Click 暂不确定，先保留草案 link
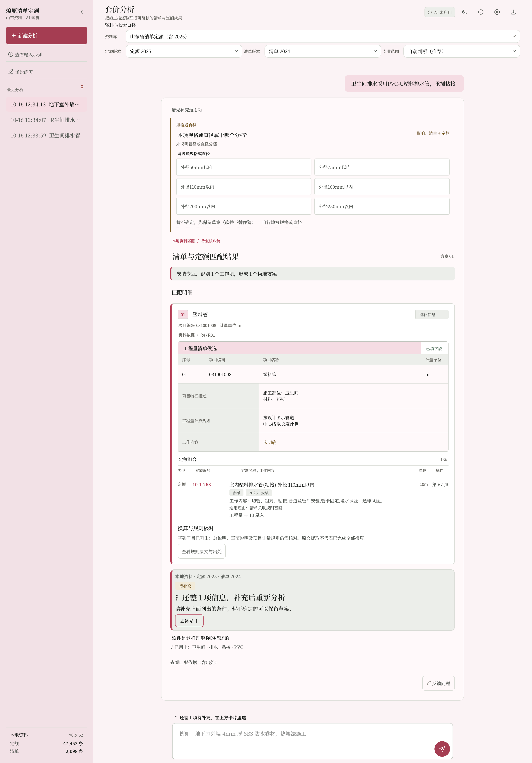Viewport: 532px width, 763px height. [x=216, y=222]
